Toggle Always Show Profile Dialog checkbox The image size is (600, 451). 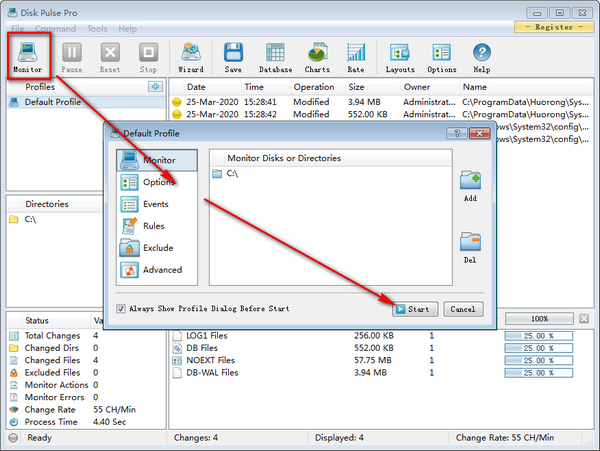click(122, 309)
